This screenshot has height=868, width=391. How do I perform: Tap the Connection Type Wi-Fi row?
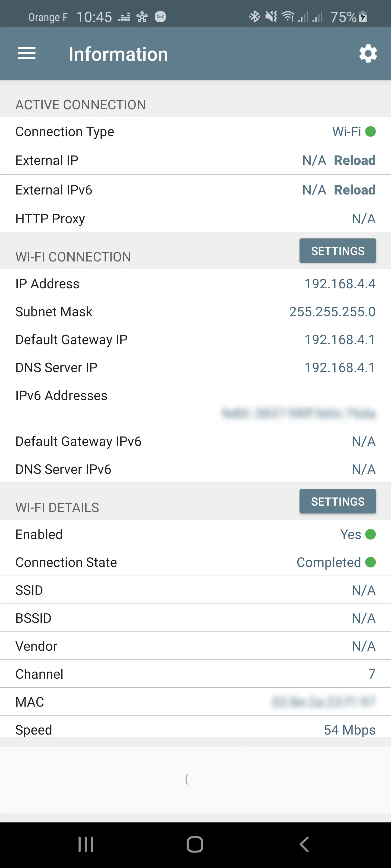(195, 131)
